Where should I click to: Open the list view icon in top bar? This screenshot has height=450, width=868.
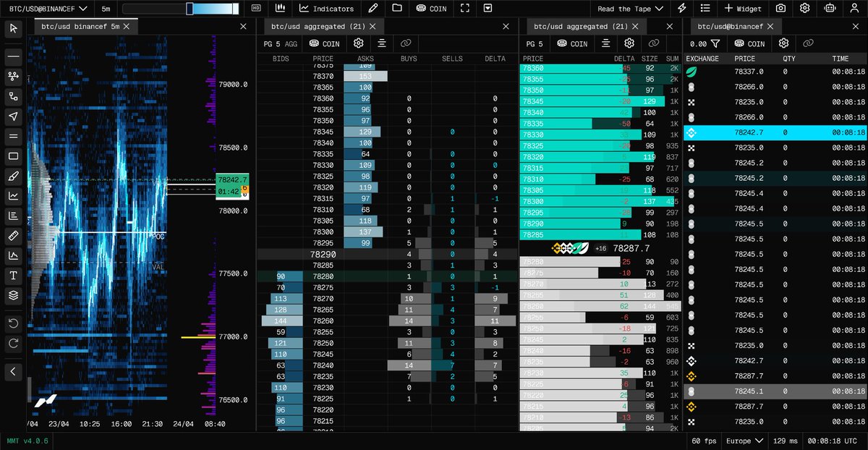pyautogui.click(x=706, y=9)
